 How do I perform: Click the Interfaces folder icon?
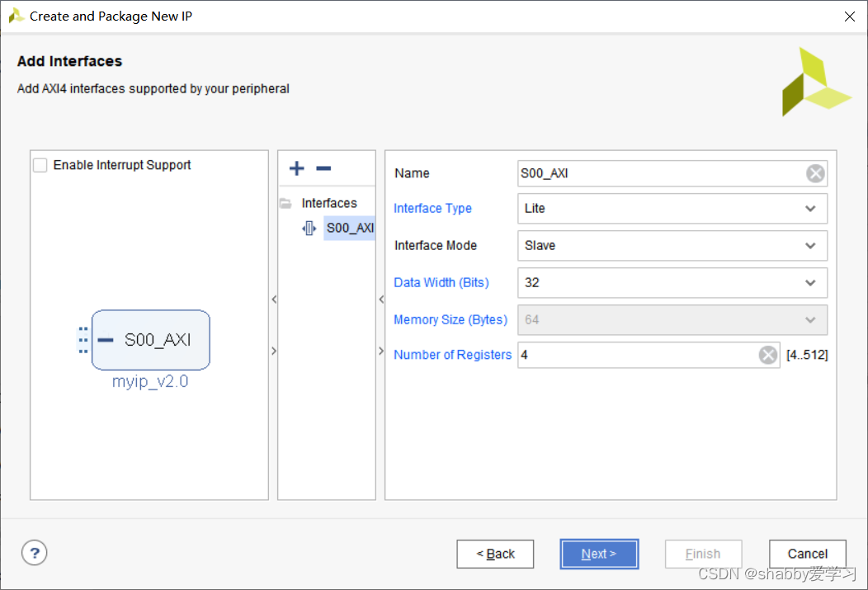(285, 203)
